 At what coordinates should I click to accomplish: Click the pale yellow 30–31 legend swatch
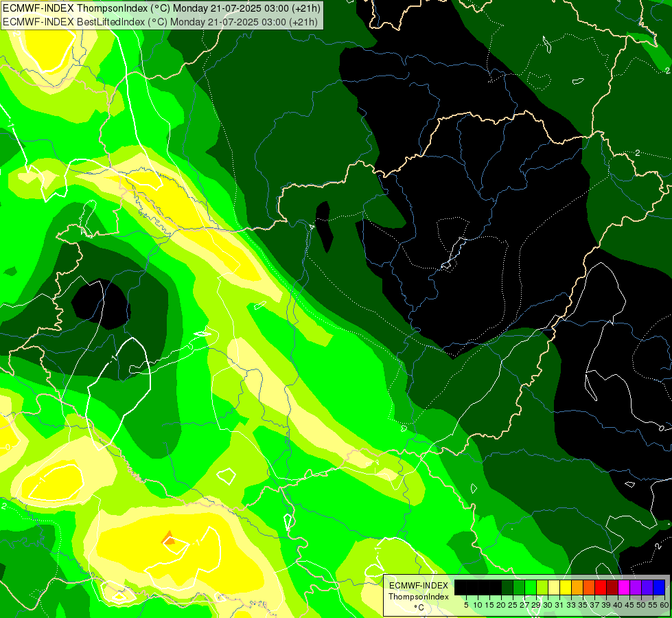click(554, 587)
